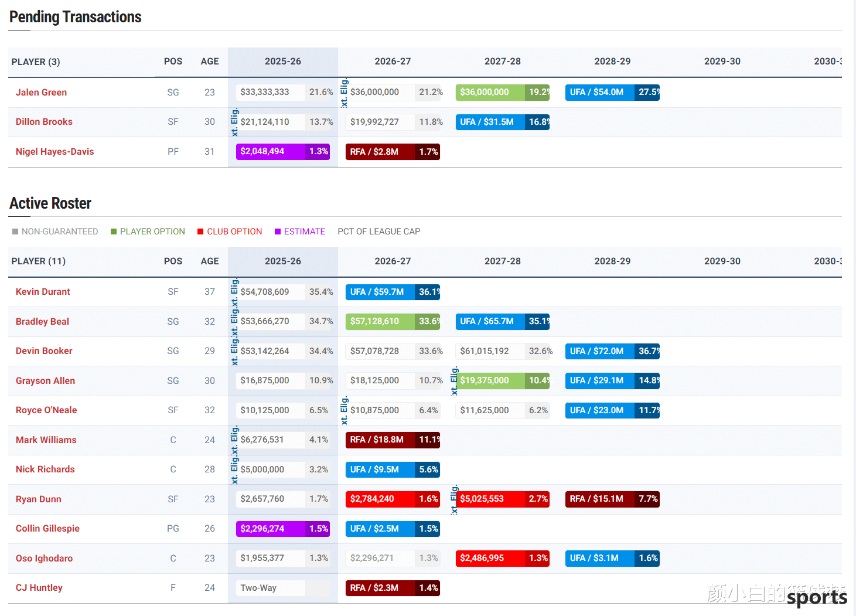This screenshot has width=856, height=616.
Task: Click Grayson Allen's UFA / $29.1M badge
Action: pyautogui.click(x=612, y=380)
